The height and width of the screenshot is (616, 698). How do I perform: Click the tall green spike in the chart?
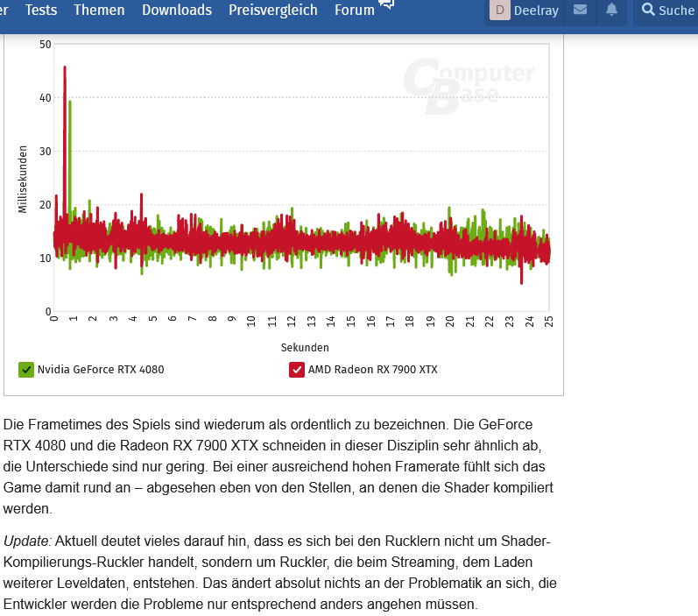pyautogui.click(x=70, y=156)
